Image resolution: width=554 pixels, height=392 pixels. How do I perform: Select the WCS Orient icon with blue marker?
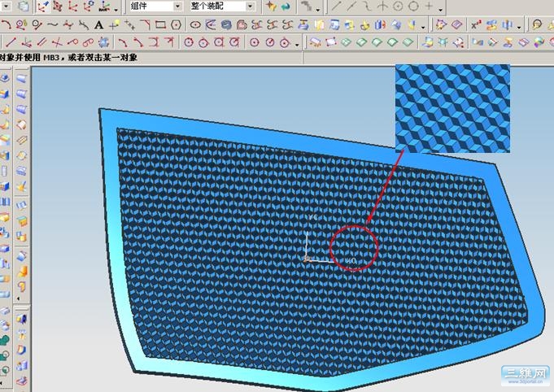point(42,7)
